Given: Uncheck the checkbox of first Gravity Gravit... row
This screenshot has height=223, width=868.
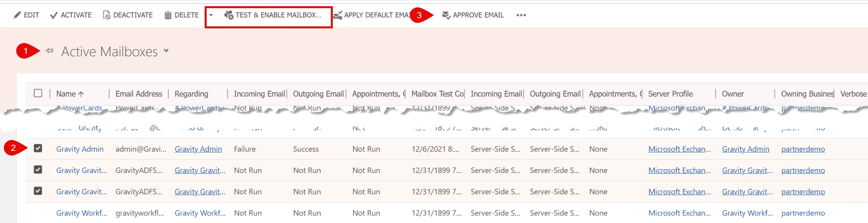Looking at the screenshot, I should (x=38, y=169).
